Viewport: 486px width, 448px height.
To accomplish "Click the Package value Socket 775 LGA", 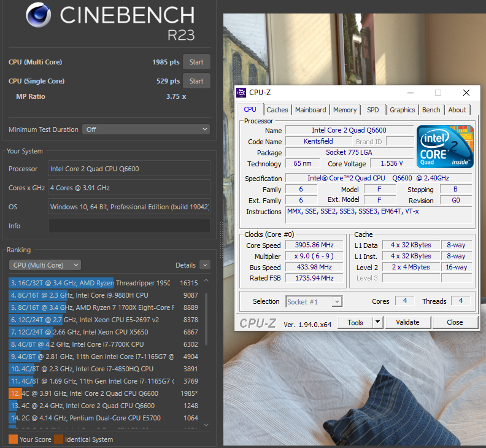I will [349, 152].
